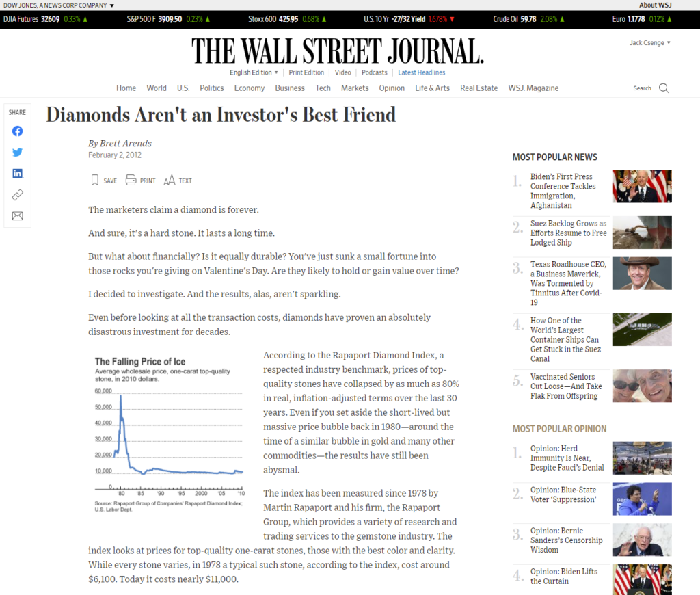The image size is (700, 595).
Task: Read Opinion: Bernie Sanders's Censorship Wisdom
Action: (x=567, y=540)
